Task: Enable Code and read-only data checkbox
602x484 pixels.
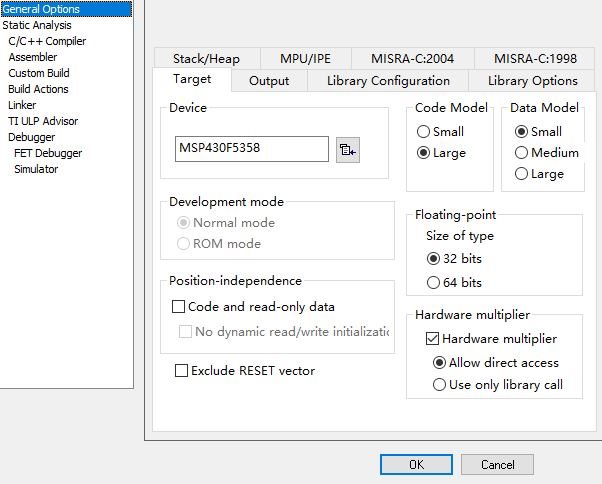Action: click(x=180, y=307)
